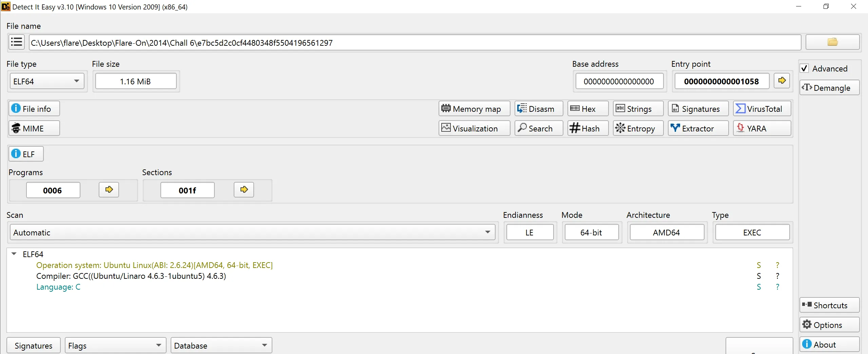Screen dimensions: 868x354
Task: Check file on VirusTotal
Action: pos(761,109)
